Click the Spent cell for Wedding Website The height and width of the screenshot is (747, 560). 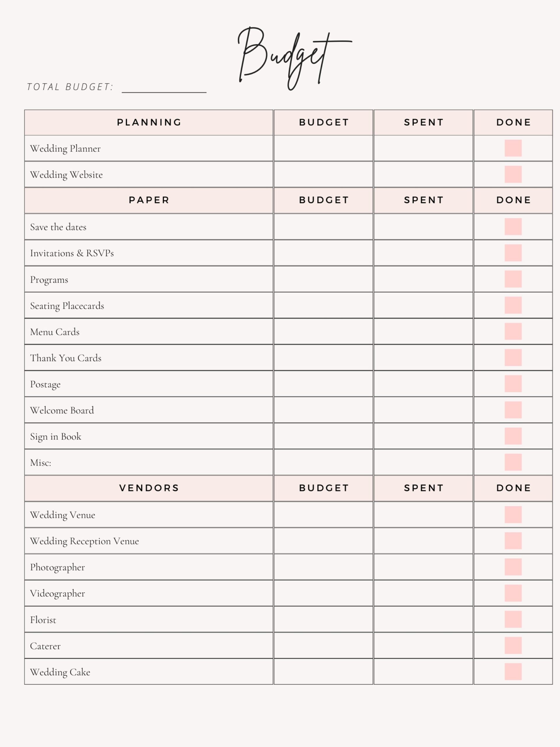tap(423, 174)
